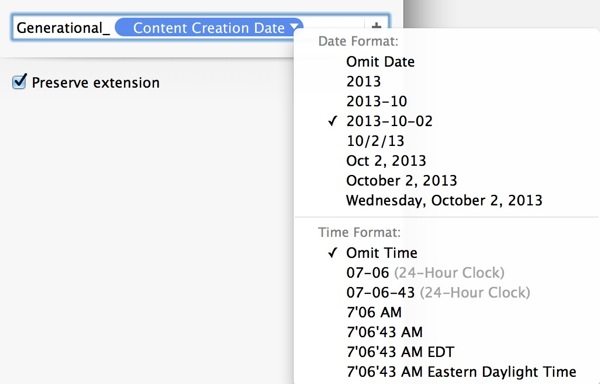
Task: Select the Content Creation Date token
Action: pyautogui.click(x=209, y=28)
